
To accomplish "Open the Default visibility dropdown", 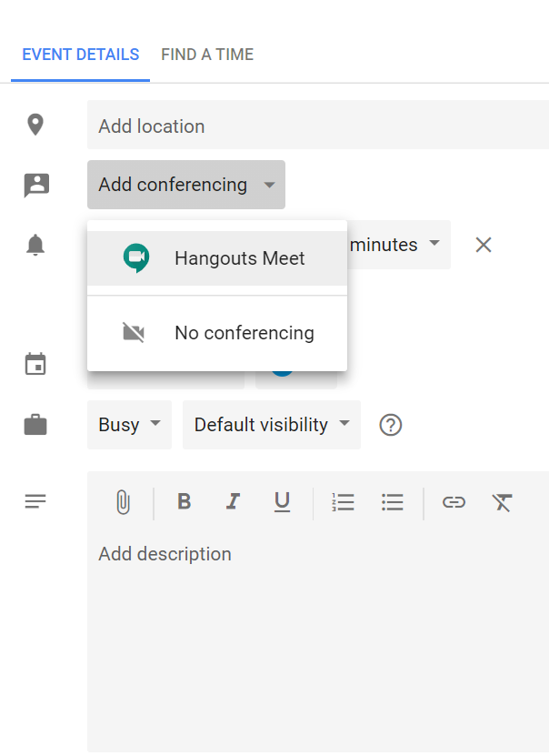I will click(271, 425).
